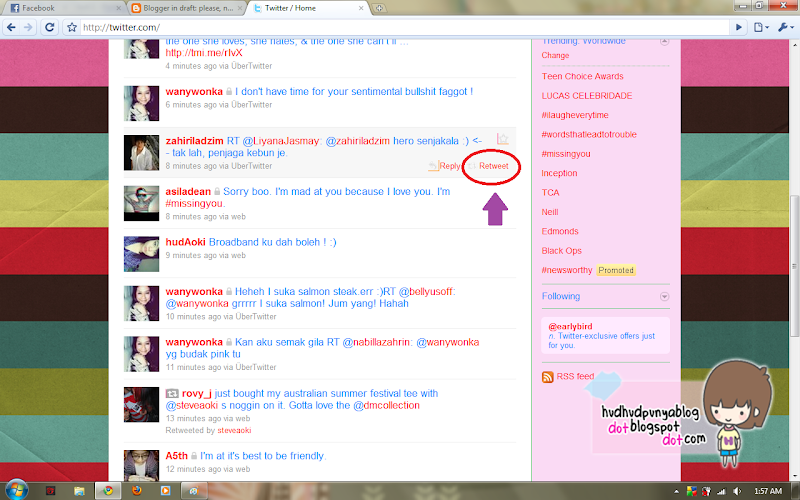Favorite the zahiriladzim tweet with star icon
Viewport: 800px width, 500px height.
pyautogui.click(x=503, y=139)
